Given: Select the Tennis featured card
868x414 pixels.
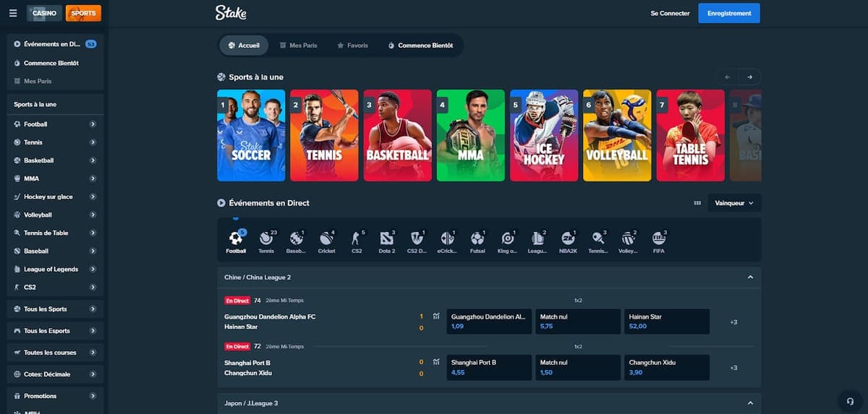Looking at the screenshot, I should pos(324,135).
